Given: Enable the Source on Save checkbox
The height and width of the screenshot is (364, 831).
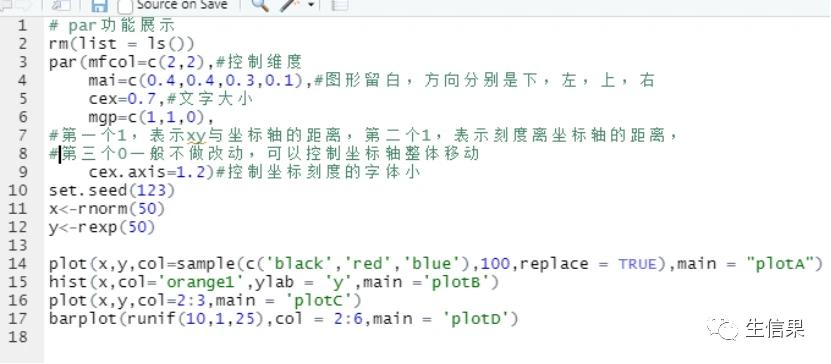Looking at the screenshot, I should 125,6.
